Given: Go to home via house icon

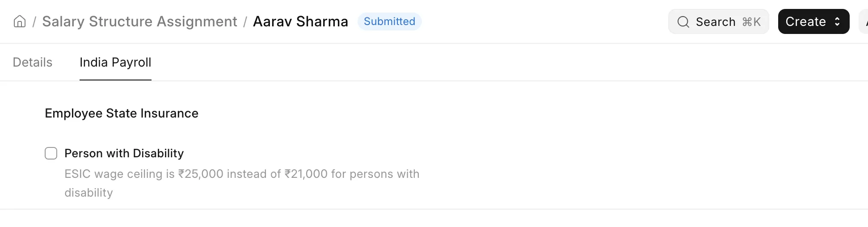Looking at the screenshot, I should coord(20,21).
